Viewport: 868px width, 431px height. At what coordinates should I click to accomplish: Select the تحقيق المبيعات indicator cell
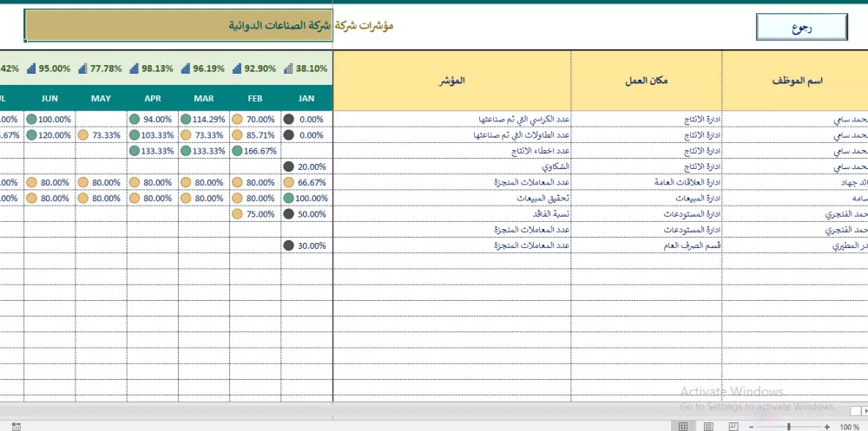(x=451, y=198)
